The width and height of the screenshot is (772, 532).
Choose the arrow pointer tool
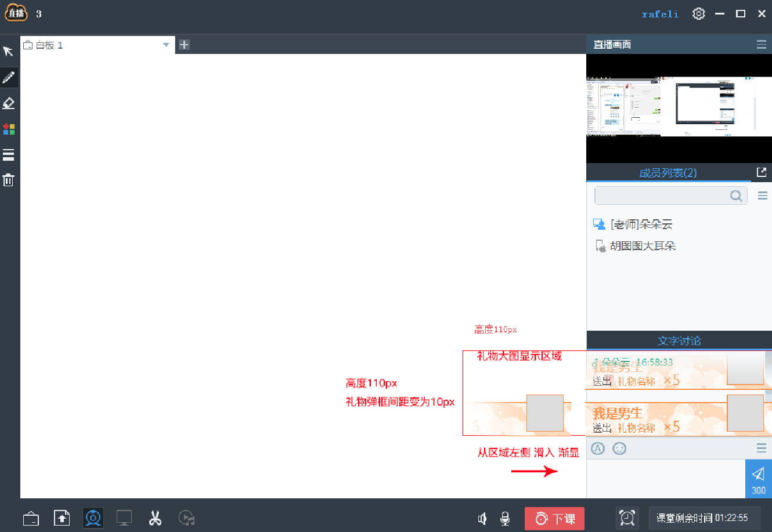8,52
